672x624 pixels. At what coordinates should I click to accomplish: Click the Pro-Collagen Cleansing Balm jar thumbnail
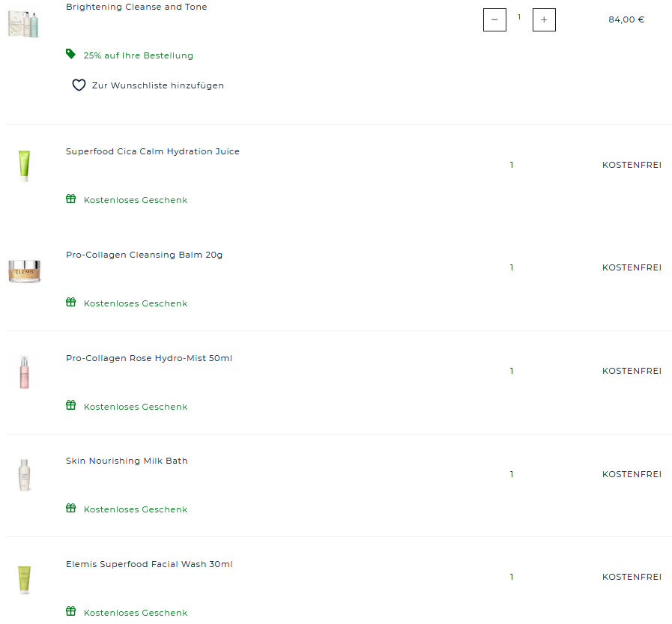tap(24, 270)
